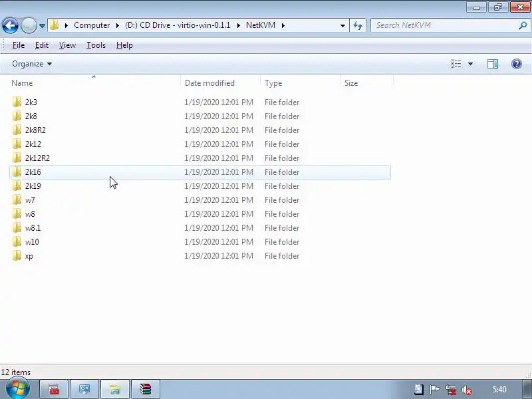Open more view options dropdown arrow
Screen dimensions: 532x399
[x=470, y=64]
